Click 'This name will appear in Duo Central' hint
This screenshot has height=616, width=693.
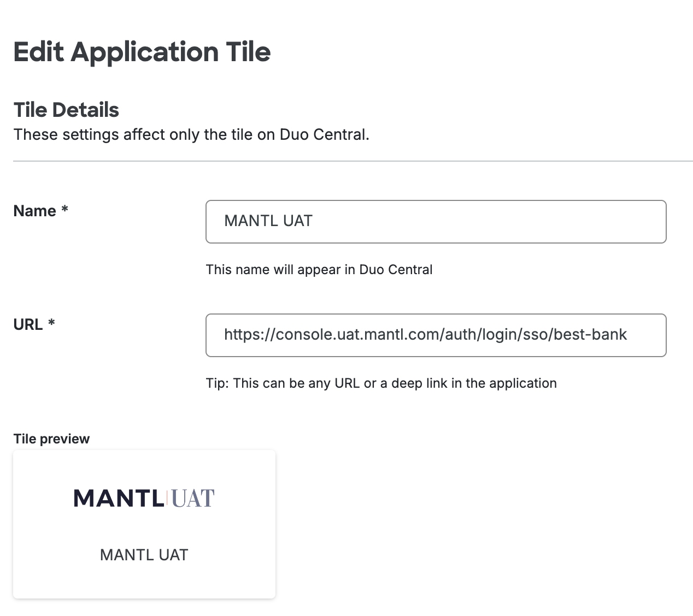pos(319,270)
